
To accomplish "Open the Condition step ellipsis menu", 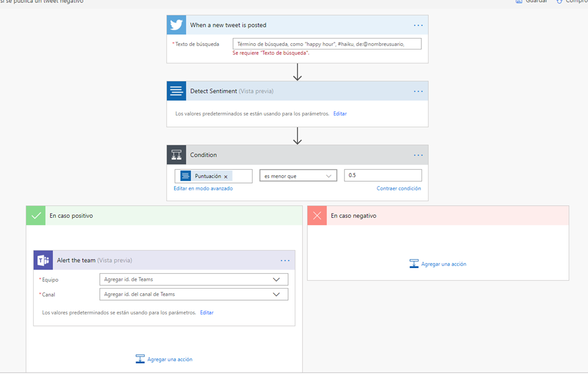I will click(418, 155).
